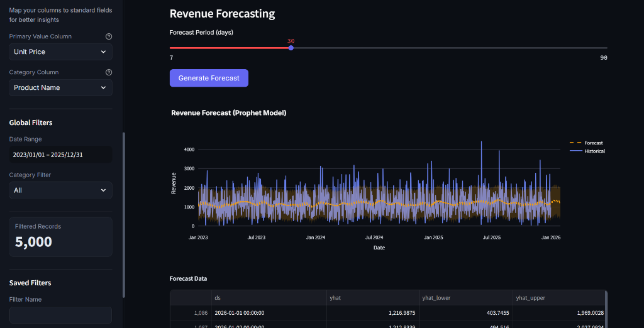The width and height of the screenshot is (644, 328).
Task: Open the Product Name dropdown
Action: pos(61,87)
